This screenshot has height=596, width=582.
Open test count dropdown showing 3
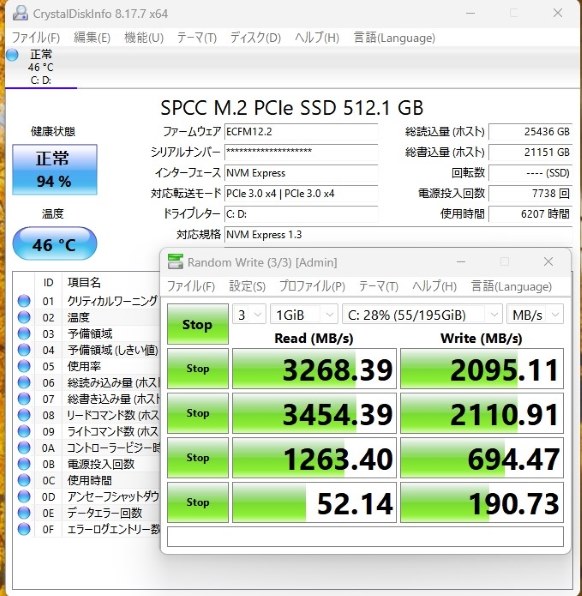[249, 315]
